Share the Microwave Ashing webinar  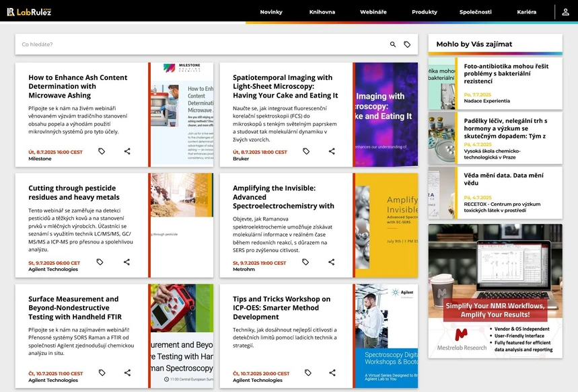coord(127,151)
